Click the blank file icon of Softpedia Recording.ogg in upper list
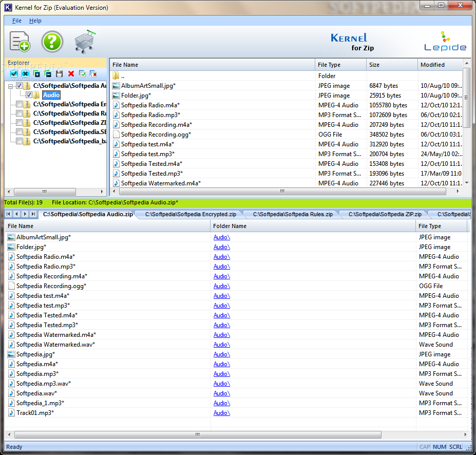Screen dimensions: 476x455 coord(116,135)
